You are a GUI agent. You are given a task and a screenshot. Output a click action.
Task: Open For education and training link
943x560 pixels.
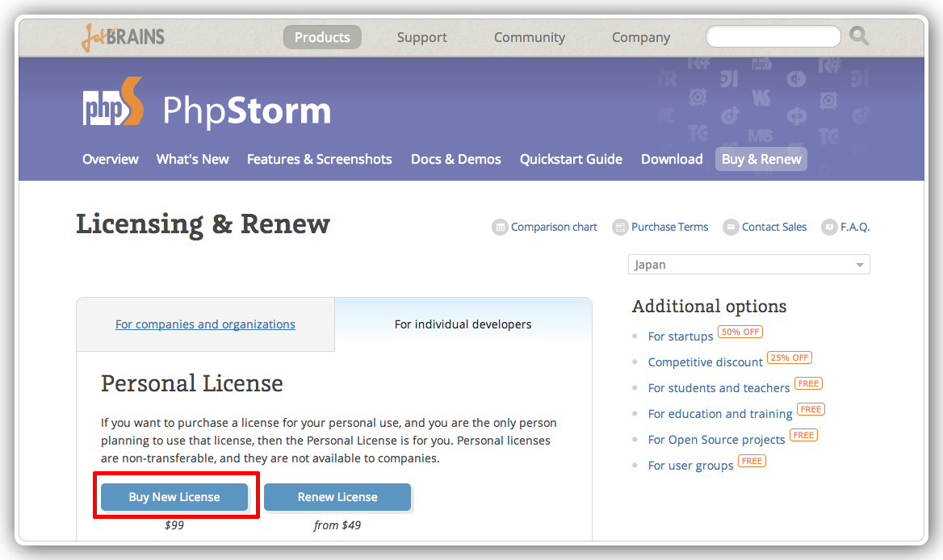coord(720,414)
